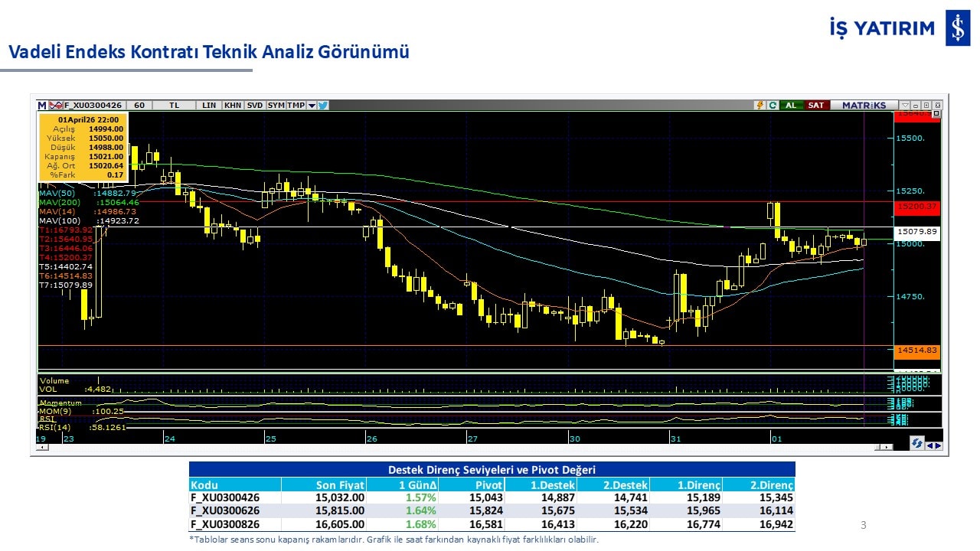
Task: Select the SYM toolbar item
Action: pos(276,106)
